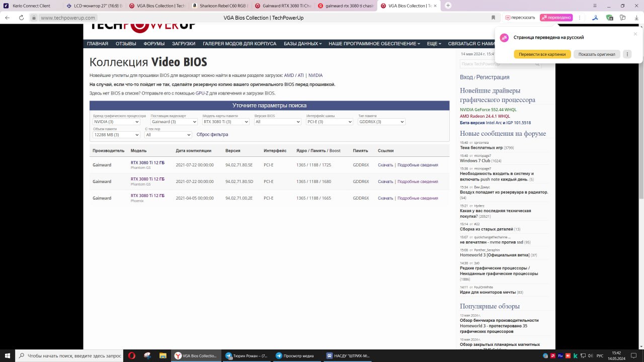The height and width of the screenshot is (362, 644).
Task: Open the 'С тех пор' All dropdown
Action: [x=169, y=135]
